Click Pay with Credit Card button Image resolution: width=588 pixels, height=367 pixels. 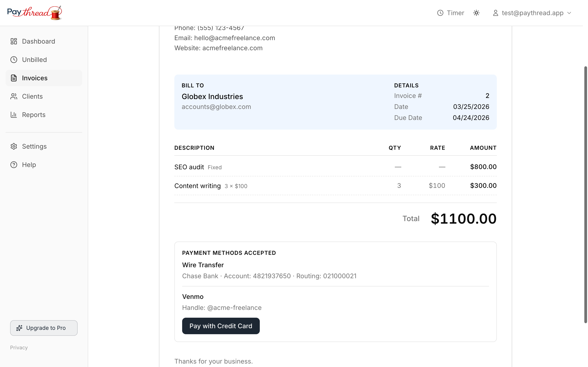221,326
